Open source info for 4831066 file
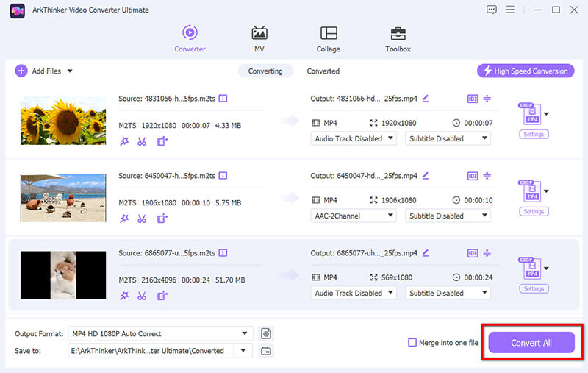 pyautogui.click(x=223, y=99)
